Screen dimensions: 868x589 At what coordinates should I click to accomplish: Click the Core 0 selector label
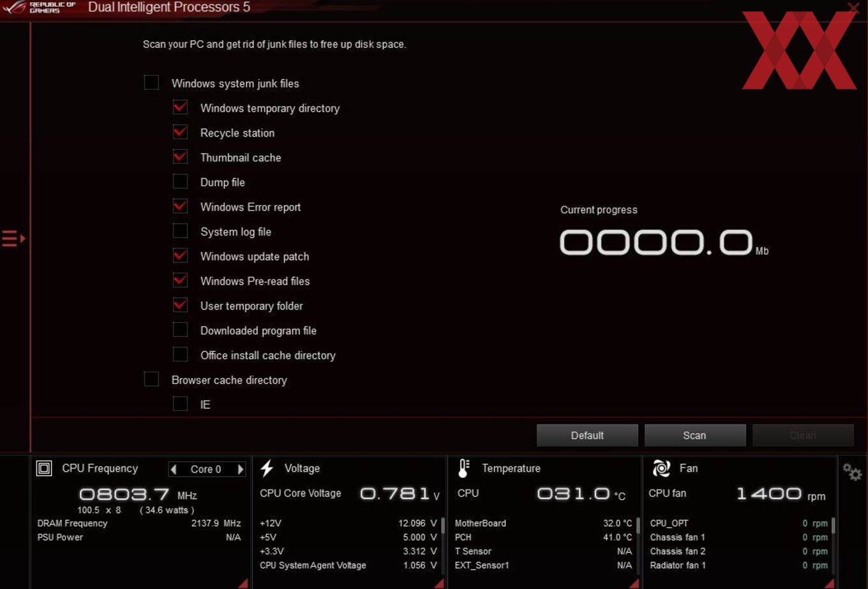click(206, 469)
